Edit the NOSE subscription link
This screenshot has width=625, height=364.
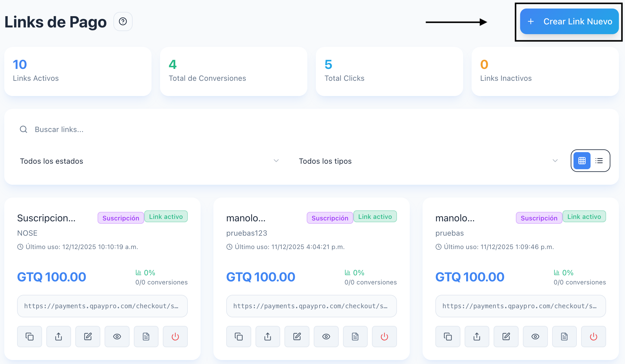point(88,337)
